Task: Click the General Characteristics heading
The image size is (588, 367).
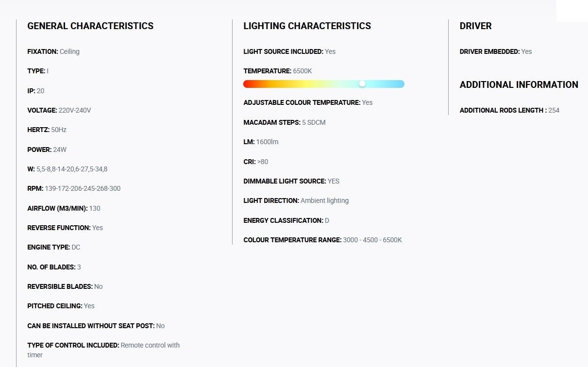Action: click(x=90, y=26)
